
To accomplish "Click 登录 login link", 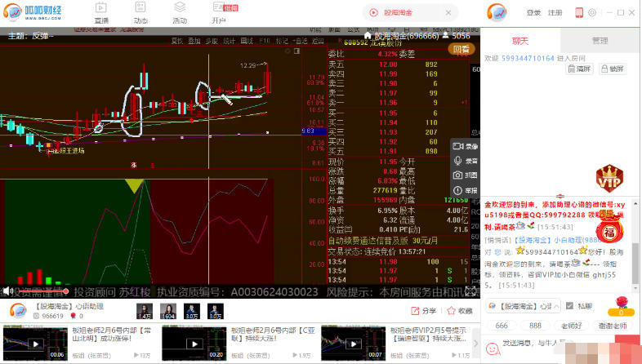I will [x=533, y=13].
